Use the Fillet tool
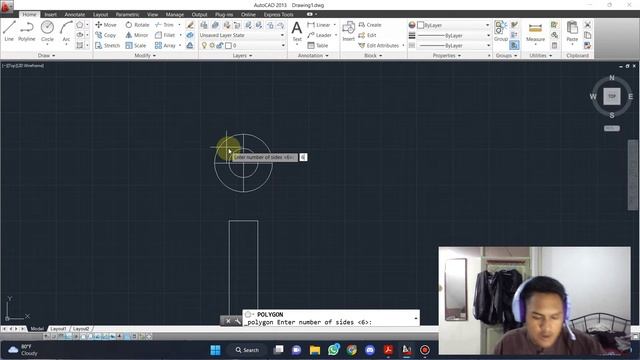The height and width of the screenshot is (360, 640). tap(165, 35)
